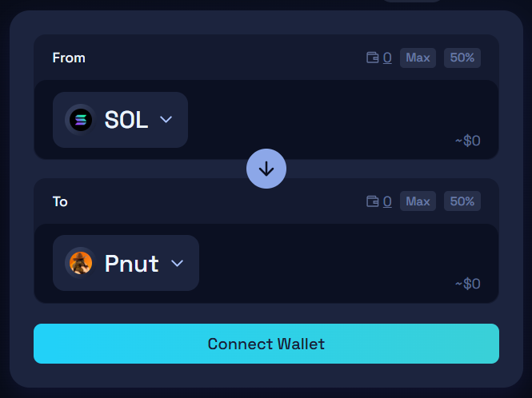Click the To ~$0 value estimate
The image size is (532, 398).
(x=467, y=284)
